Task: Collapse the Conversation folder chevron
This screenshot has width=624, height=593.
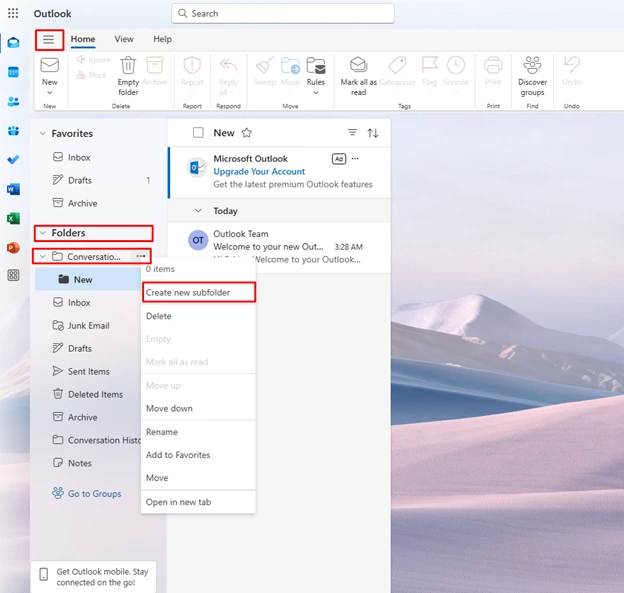Action: pyautogui.click(x=43, y=257)
